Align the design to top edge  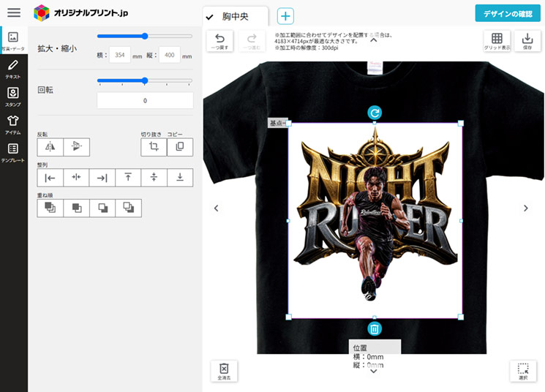(128, 178)
